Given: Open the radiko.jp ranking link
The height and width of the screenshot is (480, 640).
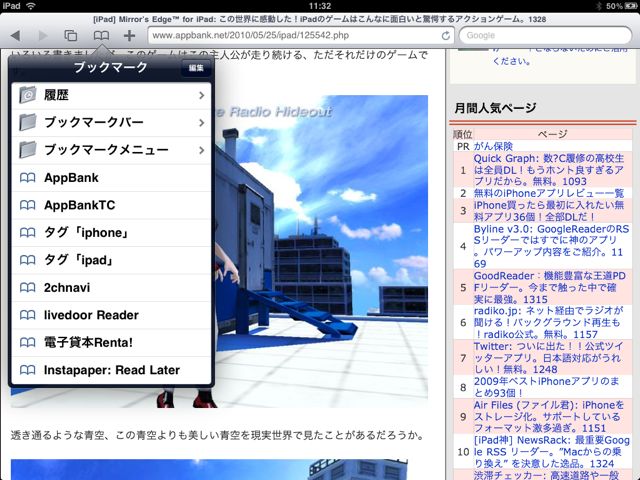Looking at the screenshot, I should click(x=549, y=322).
